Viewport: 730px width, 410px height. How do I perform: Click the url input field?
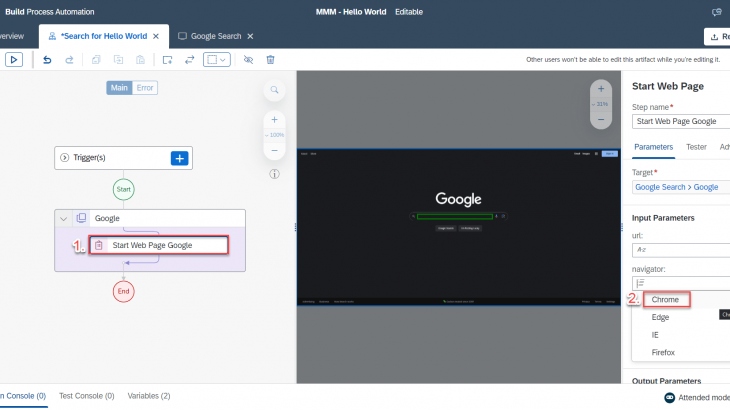pos(681,250)
